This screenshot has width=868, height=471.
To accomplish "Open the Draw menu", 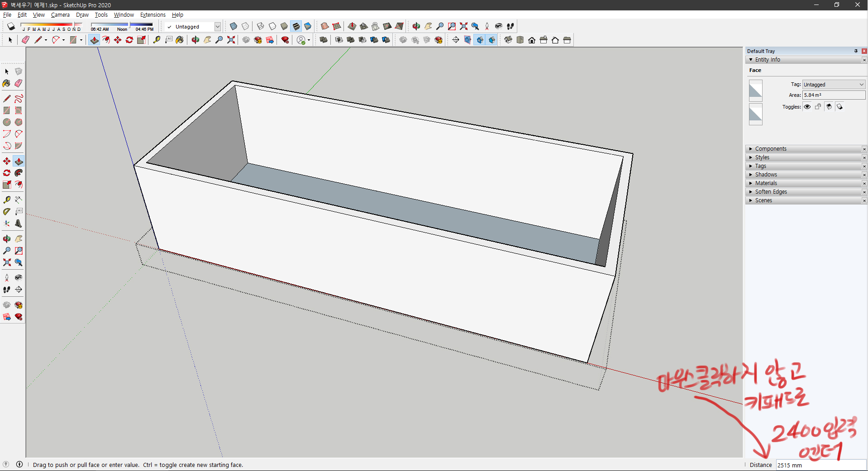I will [x=82, y=15].
